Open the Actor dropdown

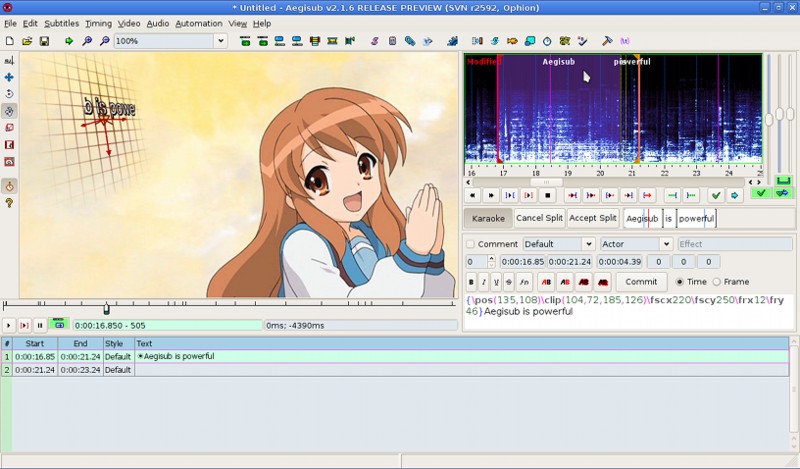[x=665, y=244]
